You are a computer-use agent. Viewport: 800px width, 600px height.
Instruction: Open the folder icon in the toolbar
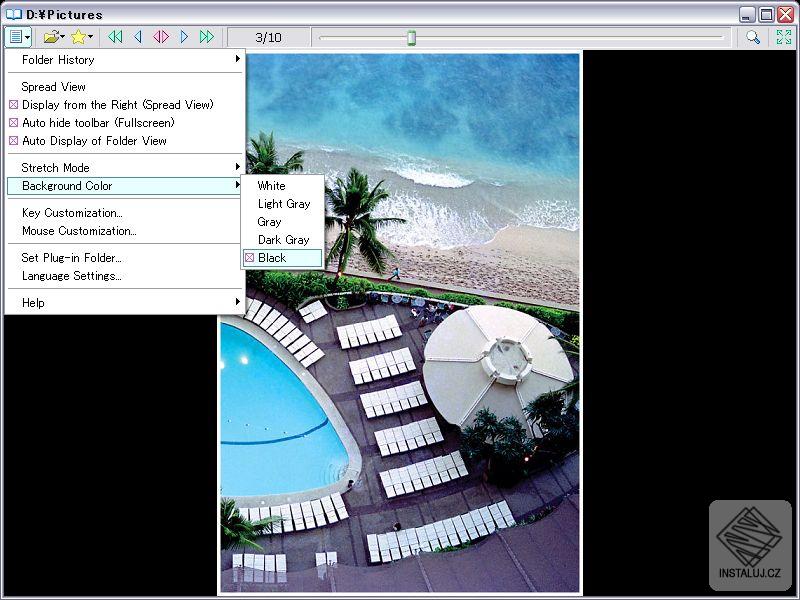51,37
